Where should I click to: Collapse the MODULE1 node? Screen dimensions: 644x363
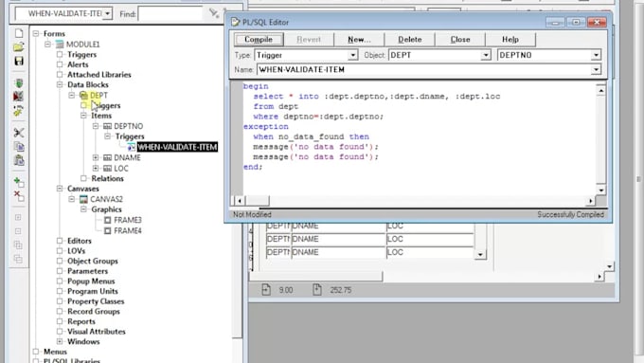coord(48,44)
